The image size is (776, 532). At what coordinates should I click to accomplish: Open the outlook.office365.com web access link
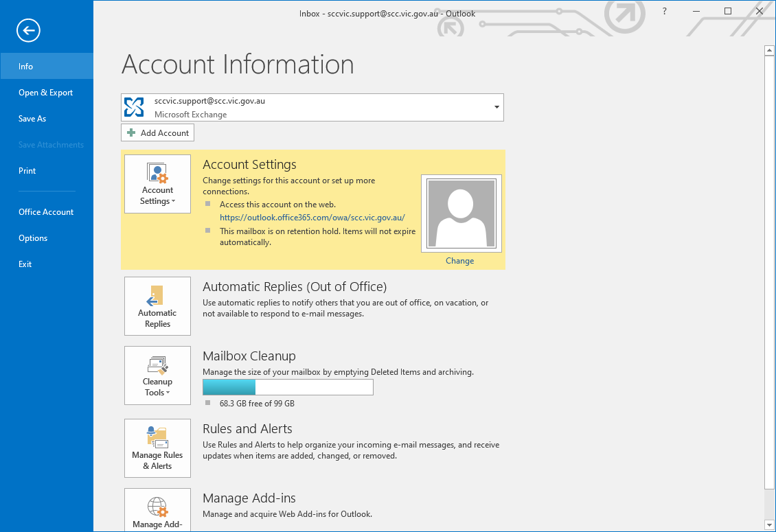tap(312, 217)
